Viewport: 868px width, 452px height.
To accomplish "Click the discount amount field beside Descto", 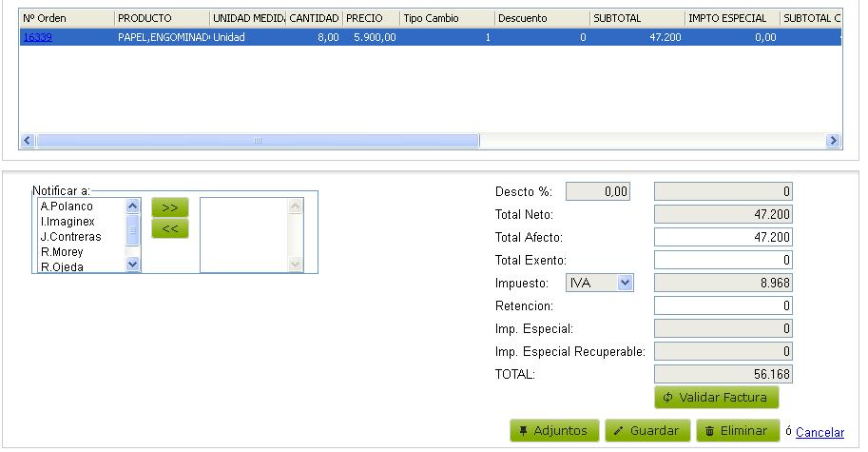I will pos(723,191).
